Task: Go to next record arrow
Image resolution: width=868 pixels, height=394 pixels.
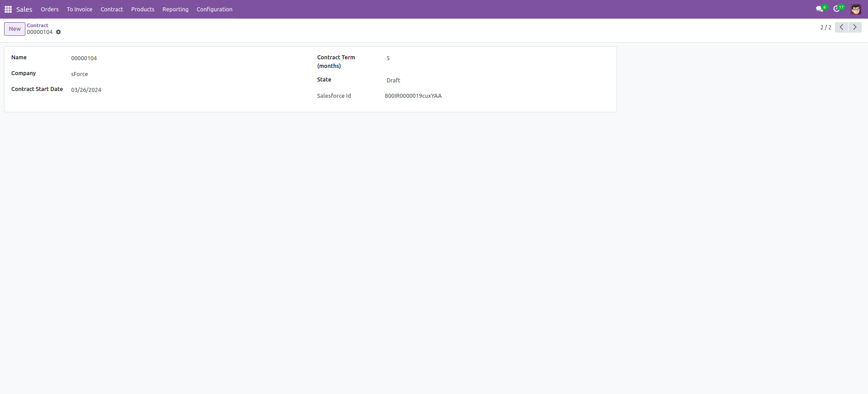Action: [855, 27]
